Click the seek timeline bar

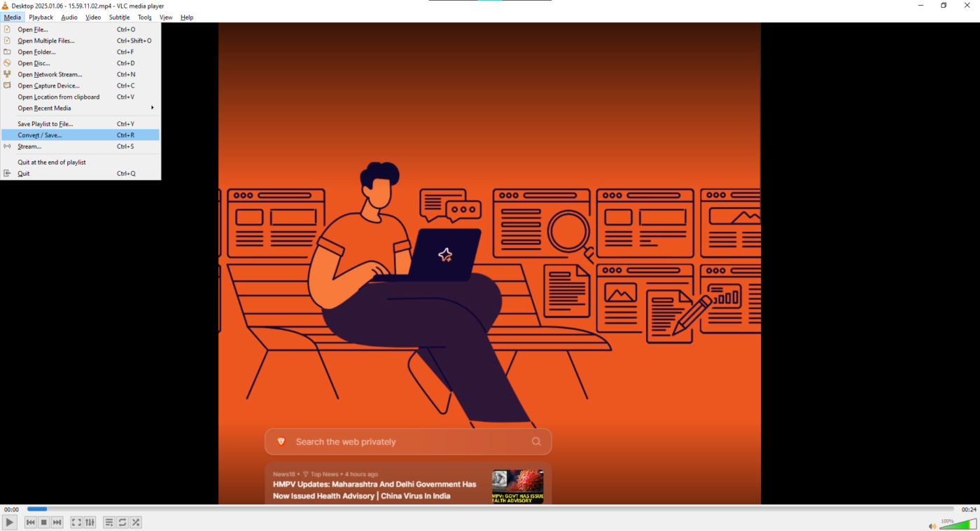(x=490, y=509)
